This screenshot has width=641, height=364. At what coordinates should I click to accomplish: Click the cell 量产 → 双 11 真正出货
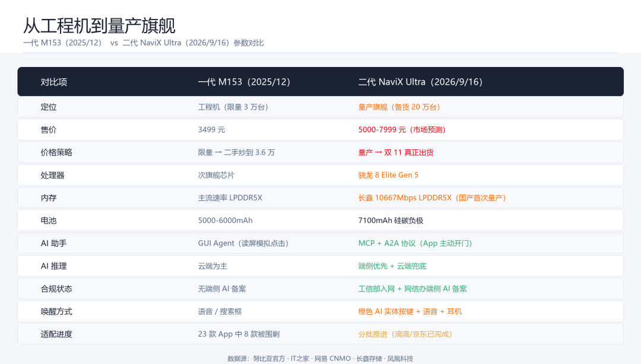[396, 152]
